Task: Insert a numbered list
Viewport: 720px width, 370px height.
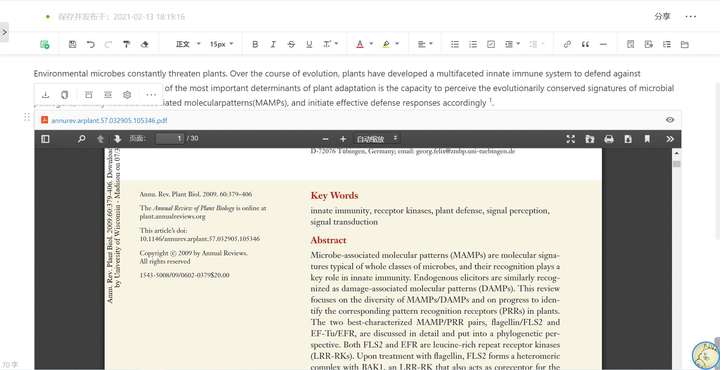Action: pos(473,45)
